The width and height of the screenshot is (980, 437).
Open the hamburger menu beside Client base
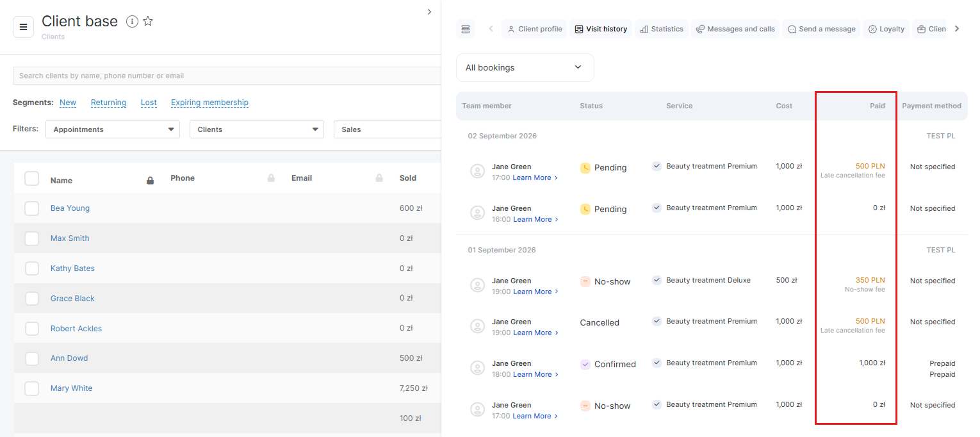coord(24,27)
